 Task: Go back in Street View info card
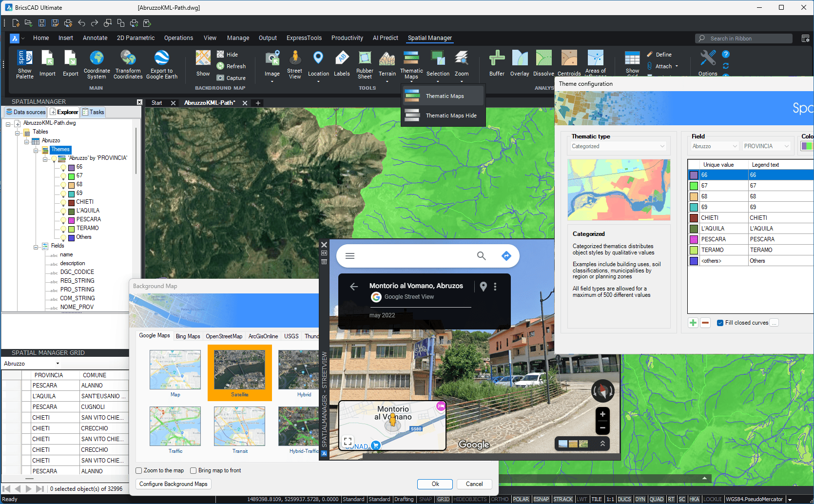point(354,287)
